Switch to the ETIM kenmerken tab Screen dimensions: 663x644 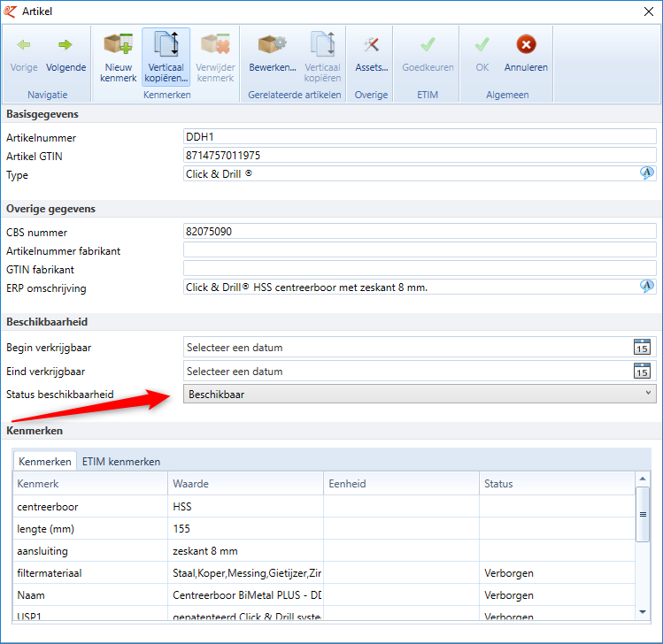click(x=121, y=462)
